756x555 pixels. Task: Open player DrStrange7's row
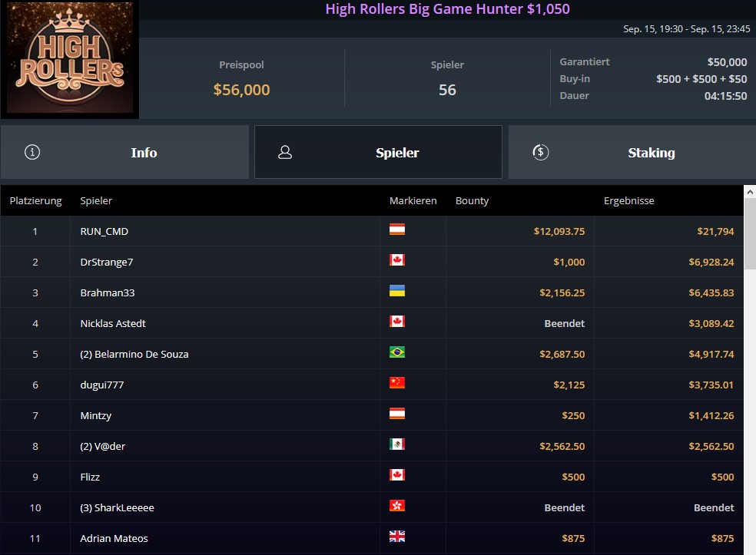(x=372, y=262)
